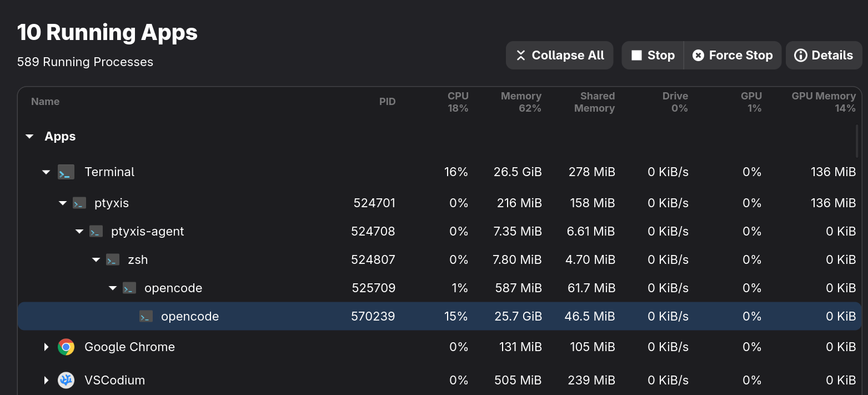Force Stop the selected process
The image size is (868, 395).
732,56
